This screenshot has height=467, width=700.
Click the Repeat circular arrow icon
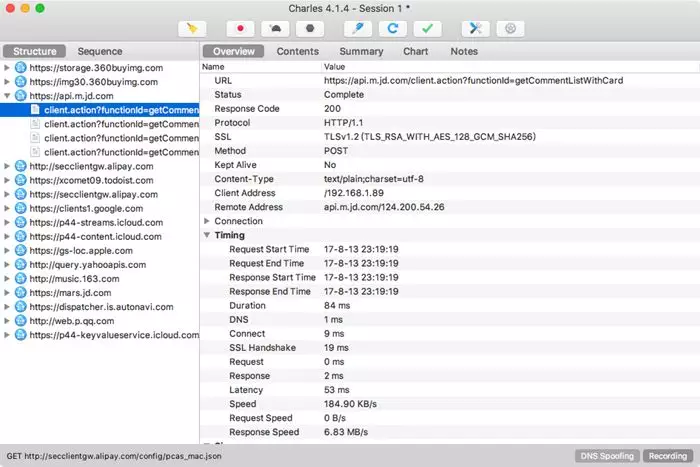point(393,29)
